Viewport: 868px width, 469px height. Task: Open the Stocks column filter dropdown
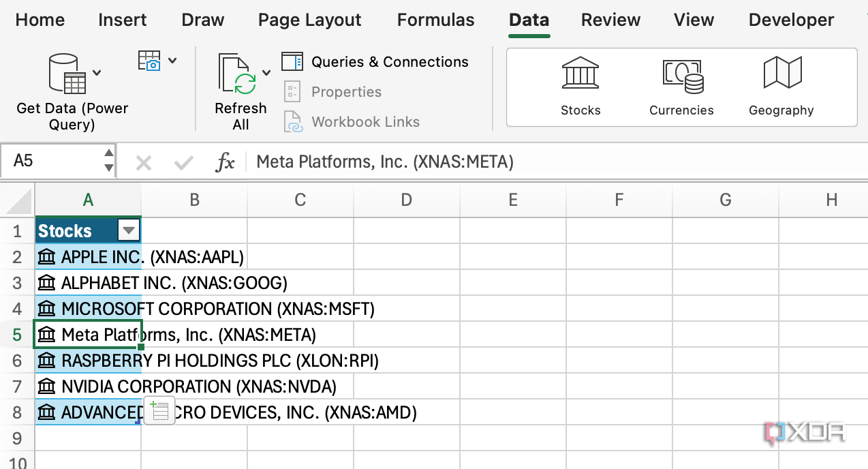click(x=129, y=230)
